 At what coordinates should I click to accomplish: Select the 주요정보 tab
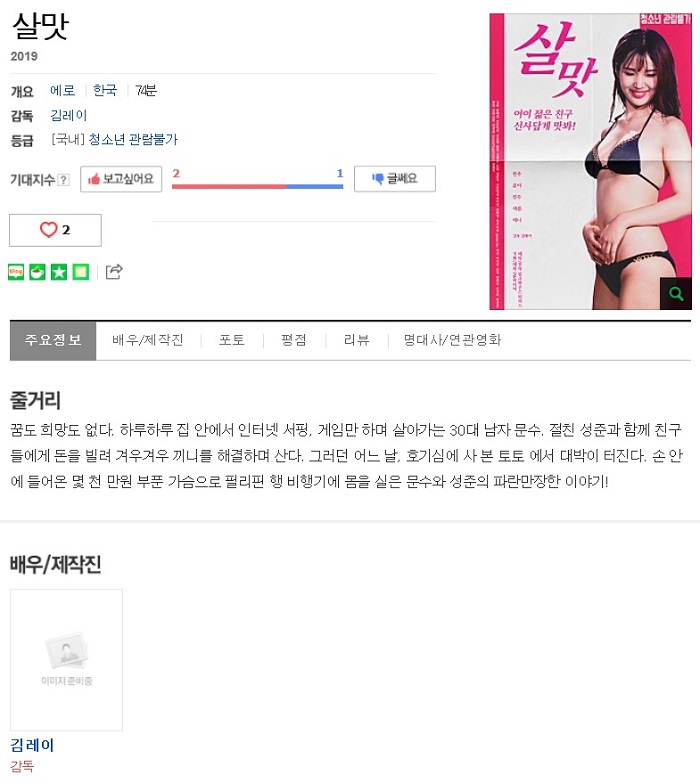[x=53, y=341]
